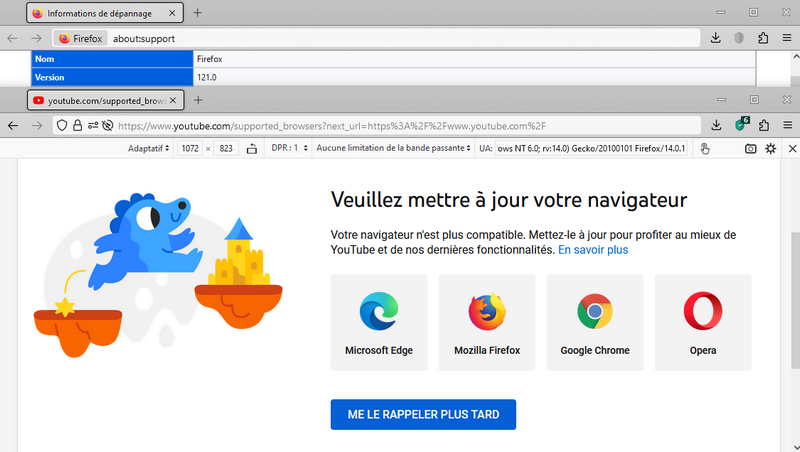
Task: Switch to the Informations de dépannage tab
Action: pos(100,14)
